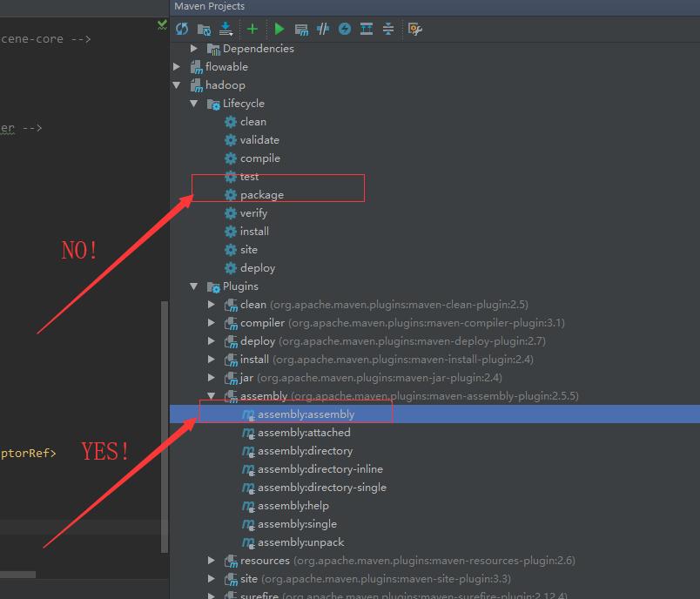Click the gear icon beside deploy phase
The image size is (700, 599).
pos(231,268)
